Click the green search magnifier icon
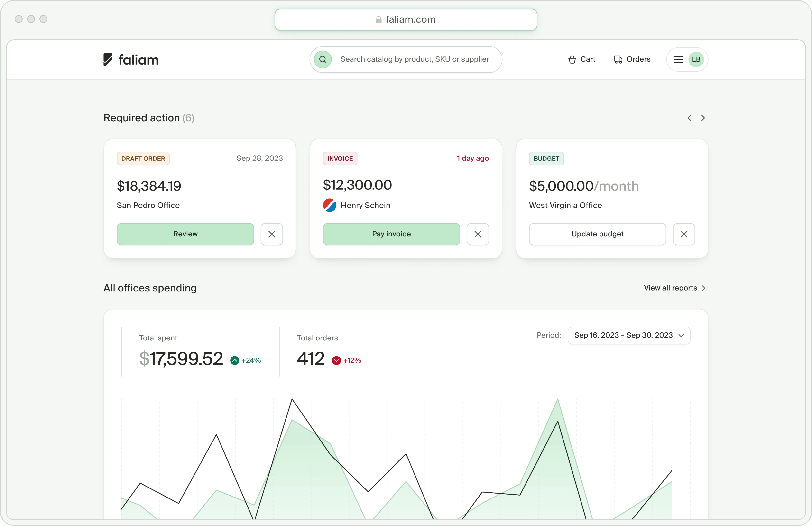The height and width of the screenshot is (526, 812). pyautogui.click(x=323, y=60)
